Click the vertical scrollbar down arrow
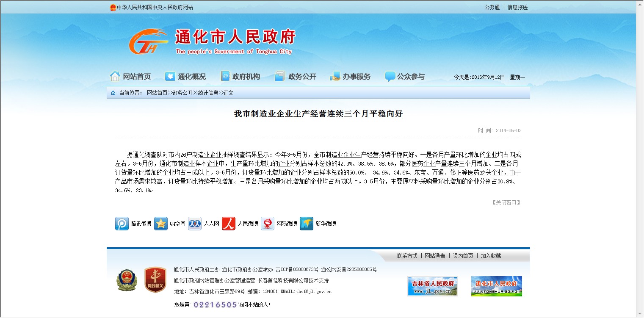Image resolution: width=644 pixels, height=318 pixels. pos(640,314)
